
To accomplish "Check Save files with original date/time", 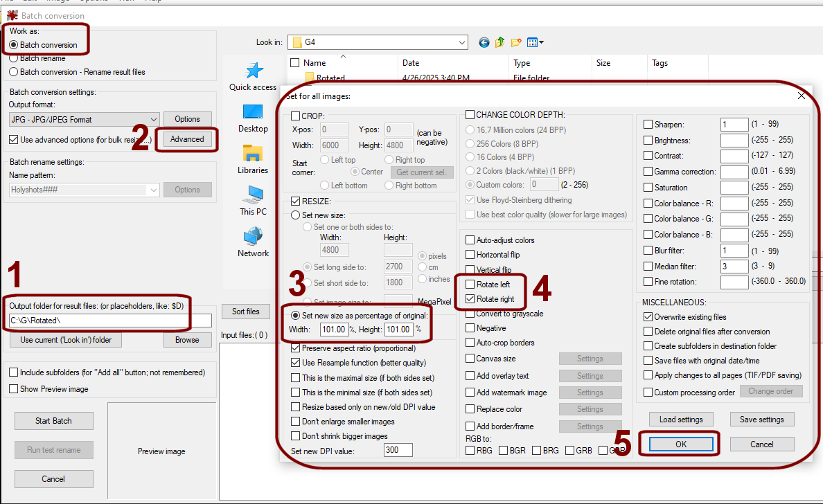I will 648,360.
